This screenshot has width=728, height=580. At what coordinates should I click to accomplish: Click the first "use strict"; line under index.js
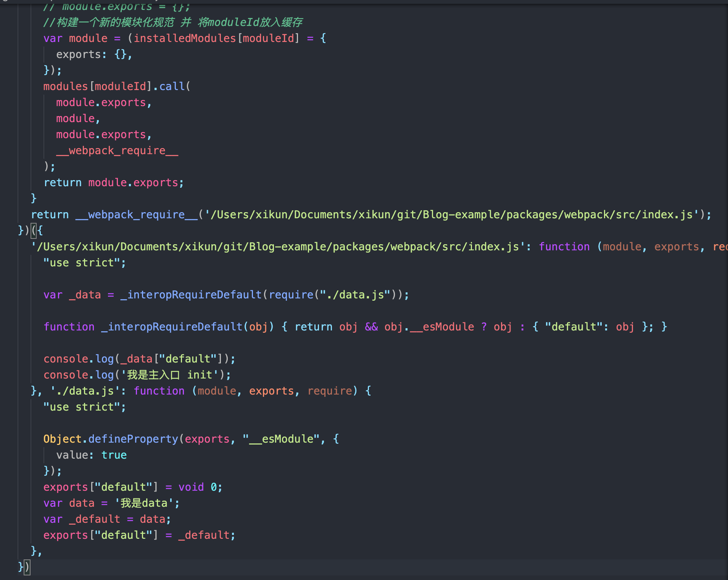pyautogui.click(x=84, y=263)
